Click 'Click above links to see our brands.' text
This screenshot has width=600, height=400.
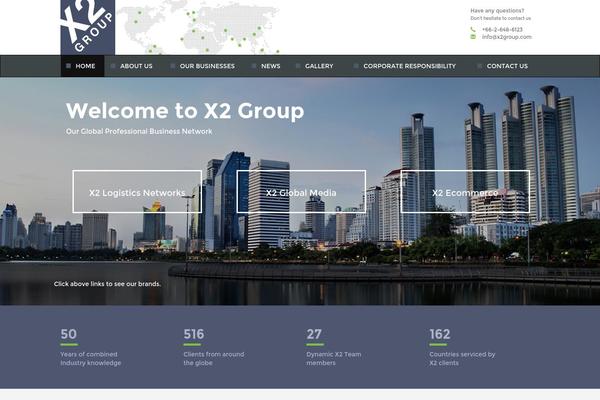click(107, 284)
